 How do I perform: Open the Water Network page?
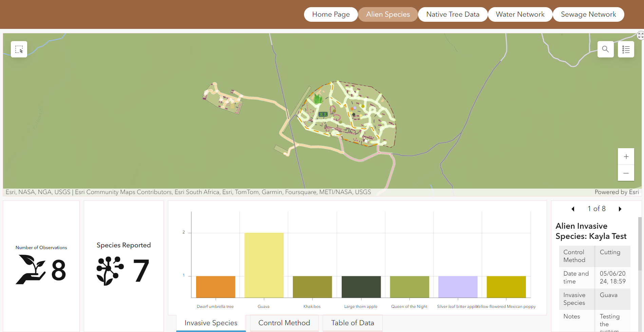(520, 14)
